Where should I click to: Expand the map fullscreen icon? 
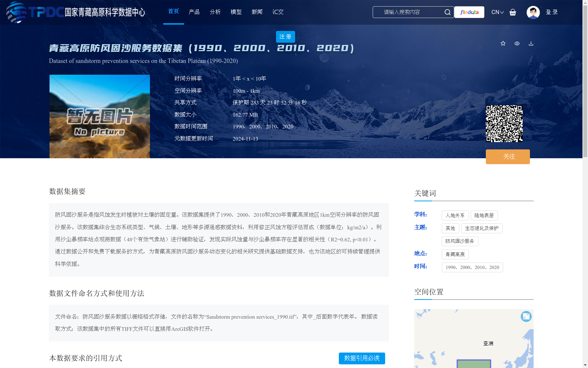(526, 316)
